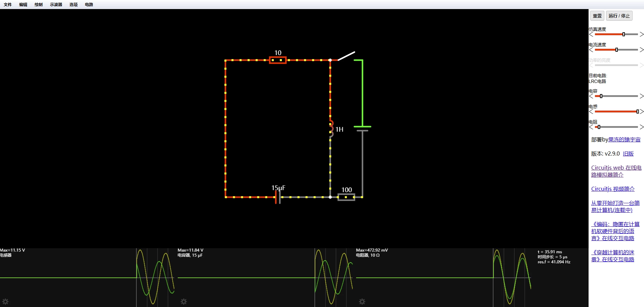
Task: Select the 10 ohm resistor on top
Action: click(x=277, y=60)
